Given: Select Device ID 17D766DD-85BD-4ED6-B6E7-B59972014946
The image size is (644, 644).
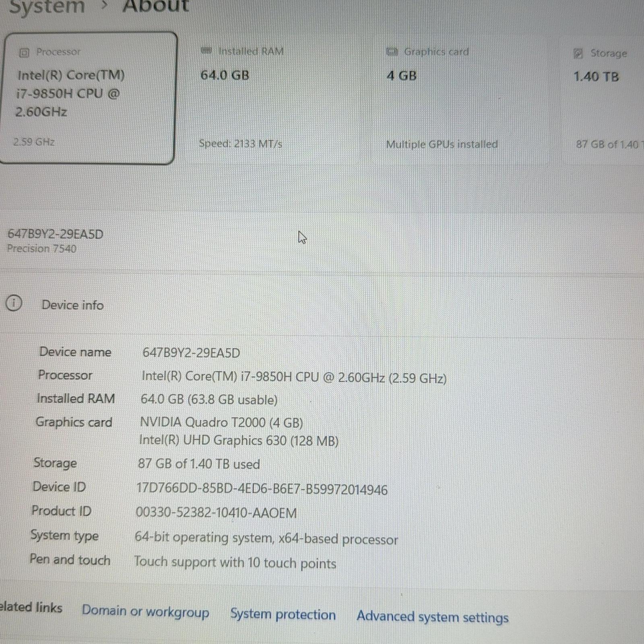Looking at the screenshot, I should click(x=262, y=489).
